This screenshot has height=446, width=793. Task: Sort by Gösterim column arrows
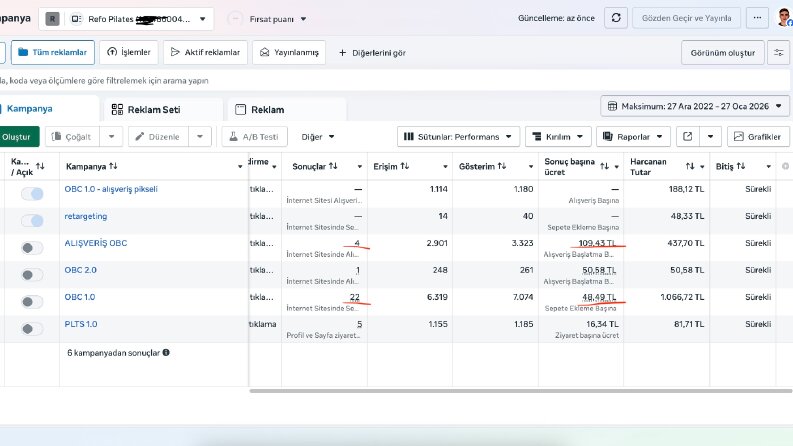pyautogui.click(x=502, y=166)
